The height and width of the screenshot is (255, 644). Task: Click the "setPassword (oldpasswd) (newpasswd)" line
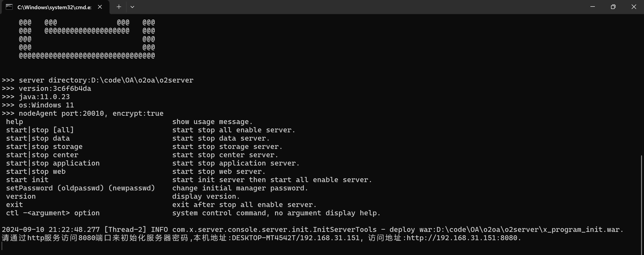tap(81, 188)
